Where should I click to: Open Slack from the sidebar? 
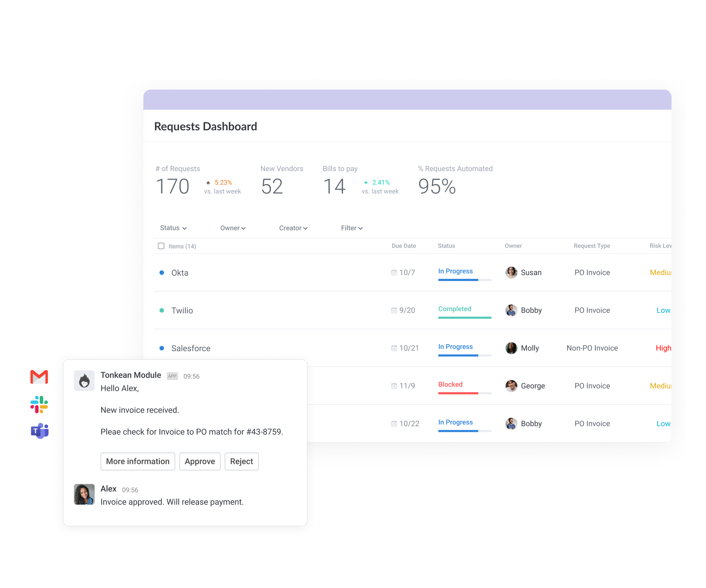[39, 404]
